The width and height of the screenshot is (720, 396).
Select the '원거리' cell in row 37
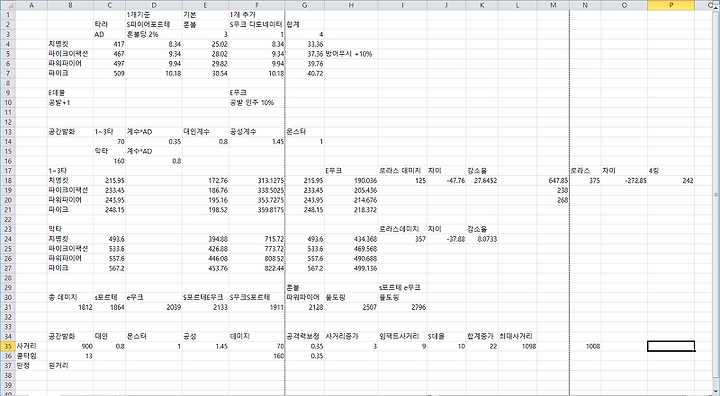coord(70,366)
